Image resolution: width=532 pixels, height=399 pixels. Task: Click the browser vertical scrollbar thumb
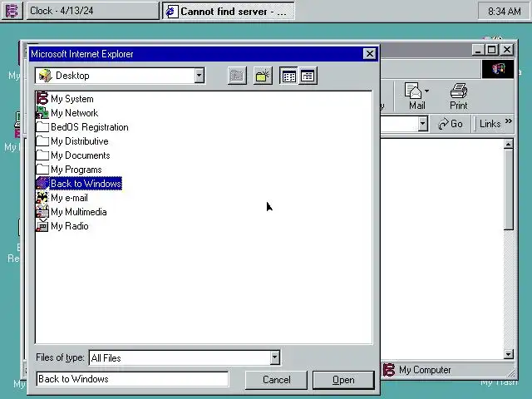tap(508, 190)
